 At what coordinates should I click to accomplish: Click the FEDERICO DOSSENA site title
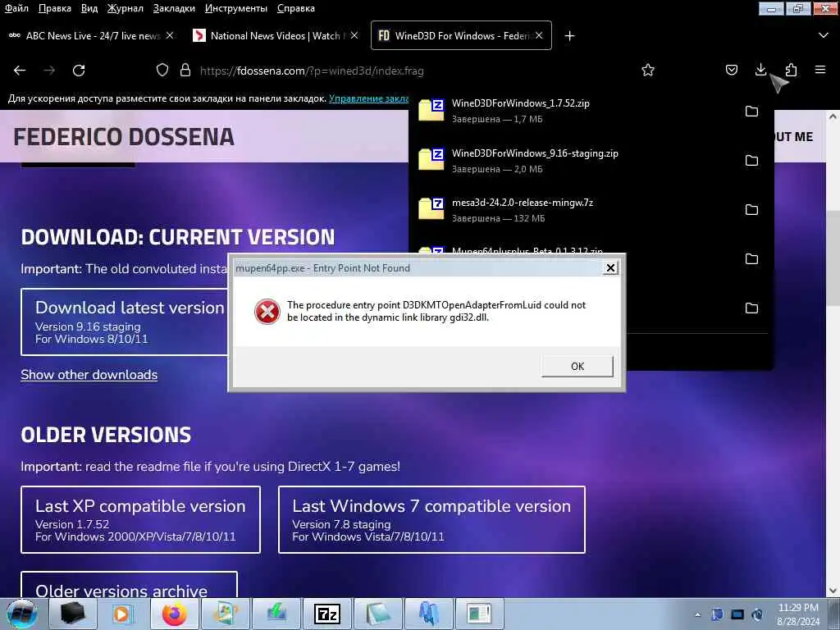(x=124, y=137)
